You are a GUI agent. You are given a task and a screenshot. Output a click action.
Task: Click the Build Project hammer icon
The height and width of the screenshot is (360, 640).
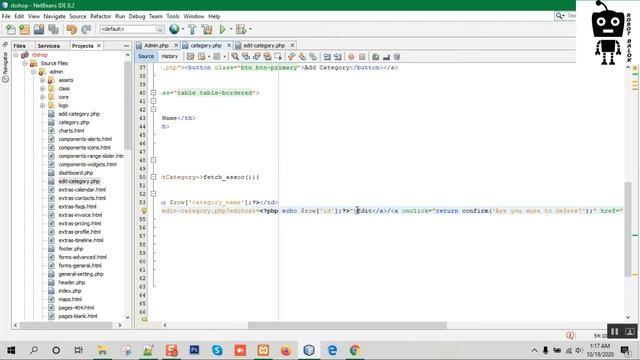pyautogui.click(x=192, y=29)
